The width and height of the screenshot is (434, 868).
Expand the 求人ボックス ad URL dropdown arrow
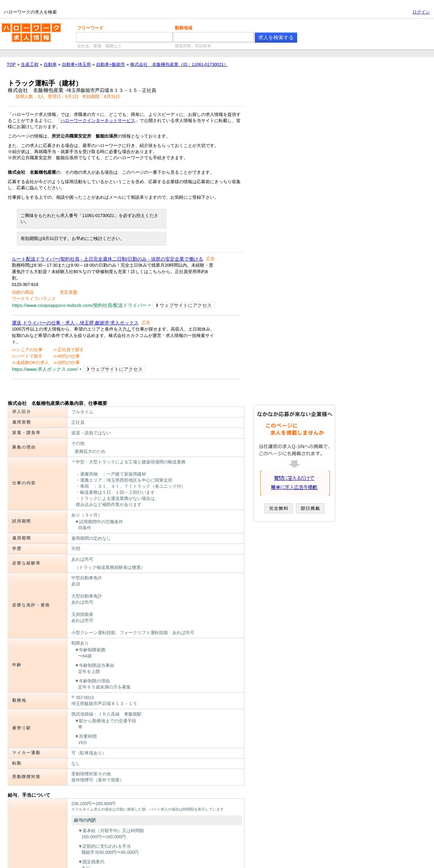tap(80, 369)
